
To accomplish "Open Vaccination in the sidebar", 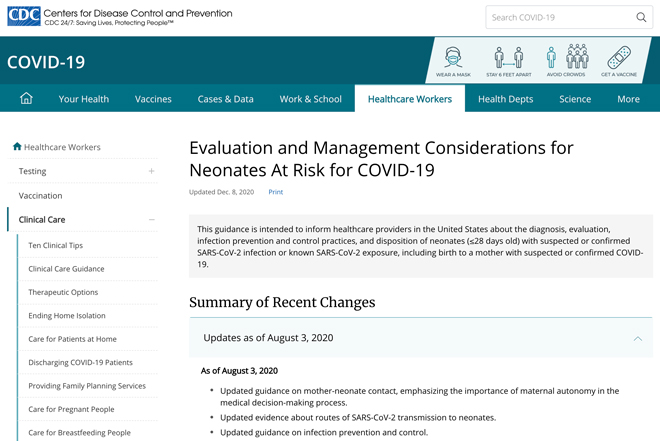I will [40, 196].
